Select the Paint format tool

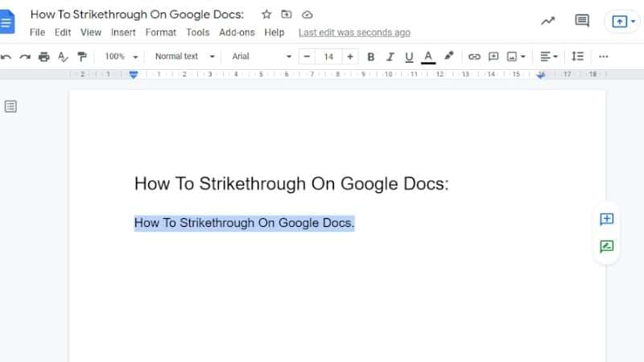pyautogui.click(x=81, y=56)
